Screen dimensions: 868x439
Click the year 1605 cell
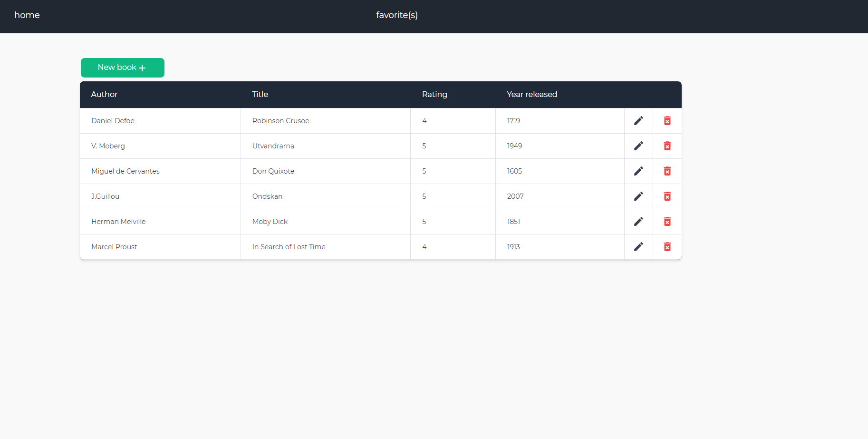(560, 171)
